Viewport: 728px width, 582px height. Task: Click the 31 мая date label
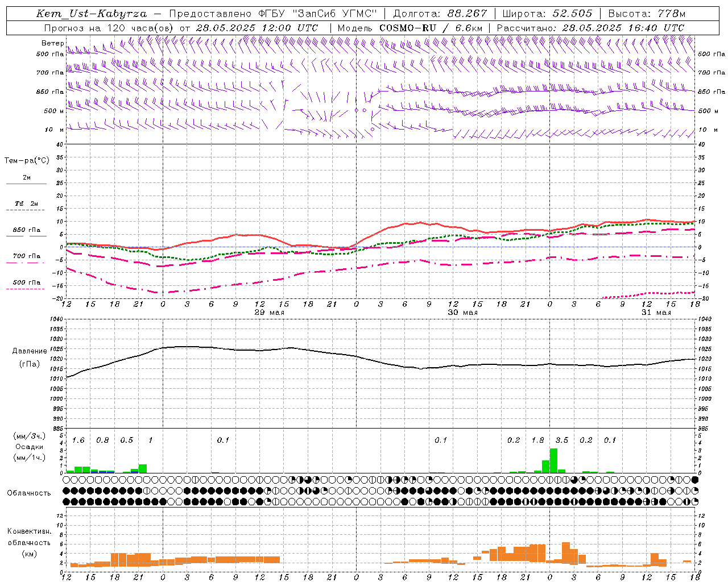(656, 313)
